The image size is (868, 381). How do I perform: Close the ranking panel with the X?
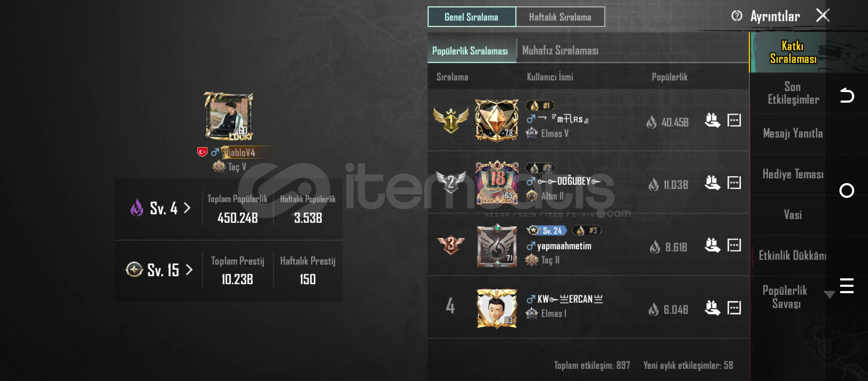[x=823, y=16]
